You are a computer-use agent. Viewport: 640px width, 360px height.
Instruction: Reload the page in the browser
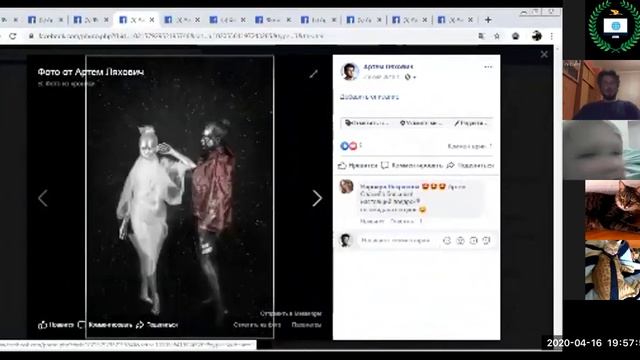click(x=13, y=36)
